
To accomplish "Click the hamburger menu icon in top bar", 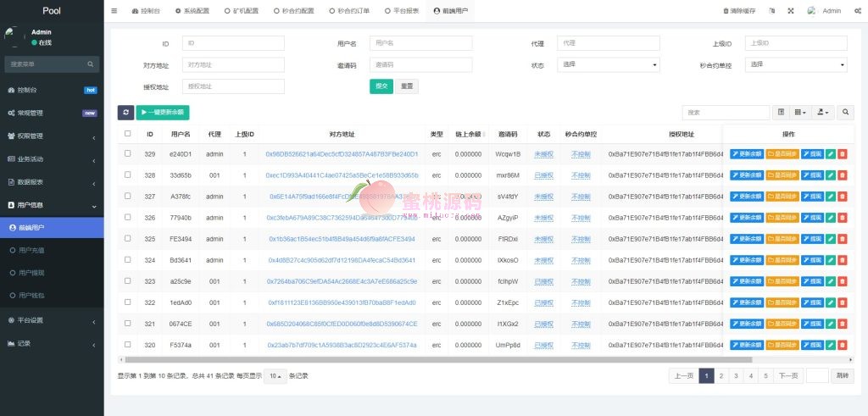I will coord(114,11).
